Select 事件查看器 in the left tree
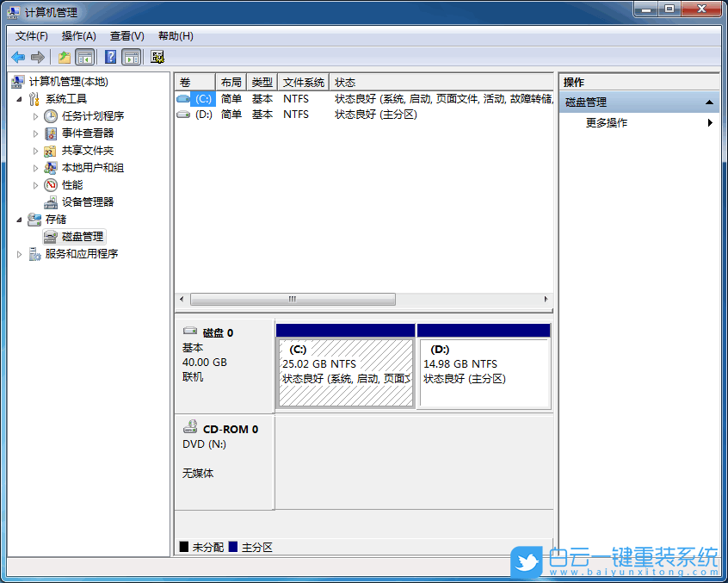 pos(86,133)
